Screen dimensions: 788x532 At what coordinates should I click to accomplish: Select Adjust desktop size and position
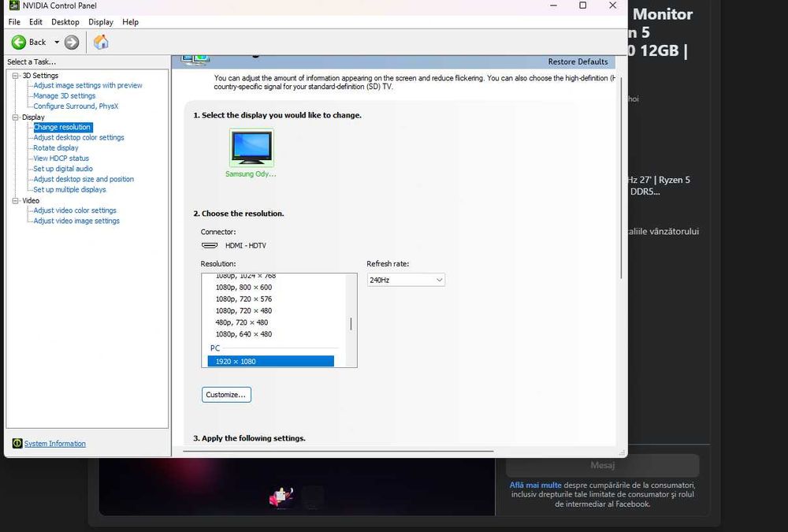point(84,179)
